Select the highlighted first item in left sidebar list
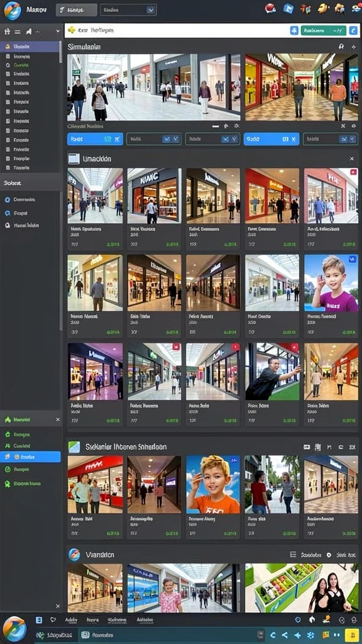Image resolution: width=362 pixels, height=644 pixels. [30, 47]
